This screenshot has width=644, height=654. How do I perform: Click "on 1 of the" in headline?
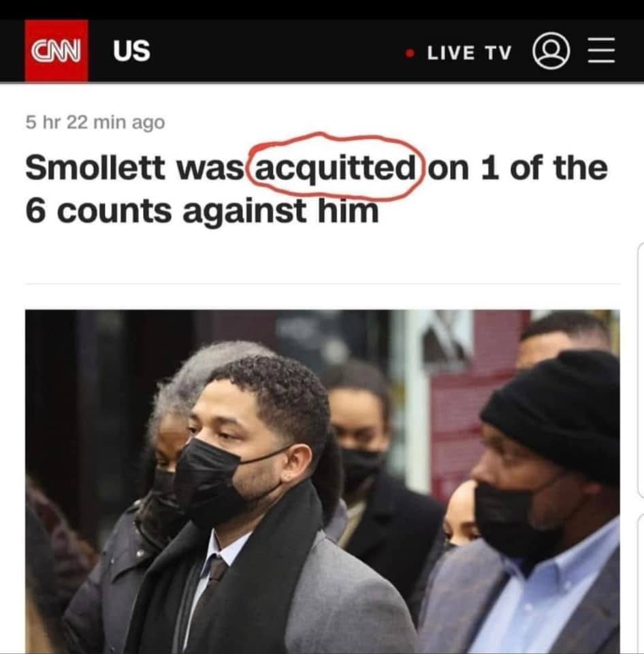point(517,168)
